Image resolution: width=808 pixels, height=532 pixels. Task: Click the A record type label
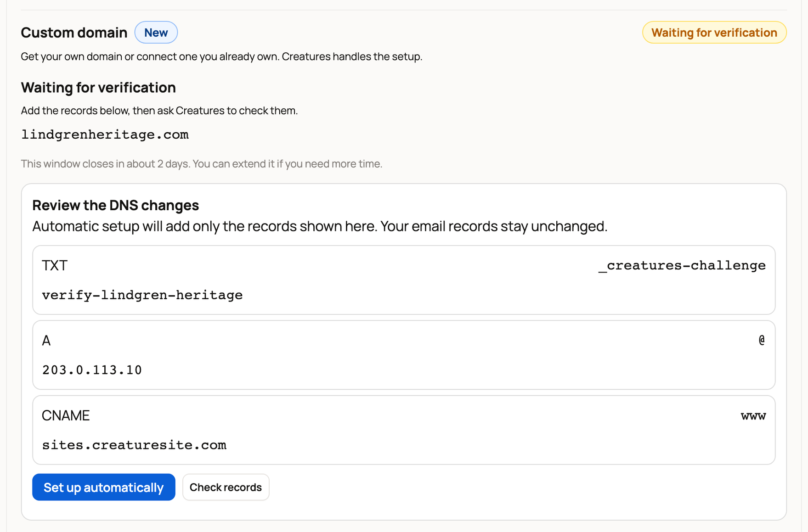(x=46, y=341)
